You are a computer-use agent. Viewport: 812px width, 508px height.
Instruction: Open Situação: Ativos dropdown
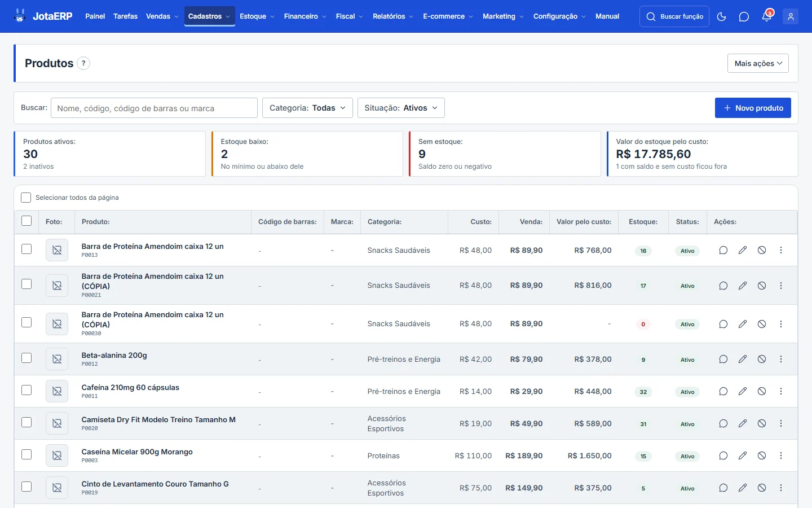401,108
